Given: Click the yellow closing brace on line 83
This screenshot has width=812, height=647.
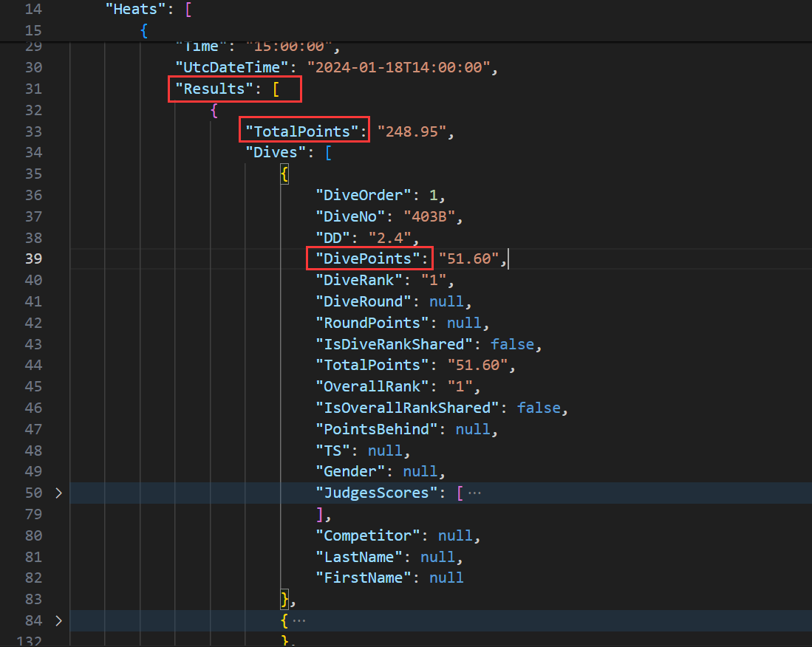Looking at the screenshot, I should click(284, 600).
